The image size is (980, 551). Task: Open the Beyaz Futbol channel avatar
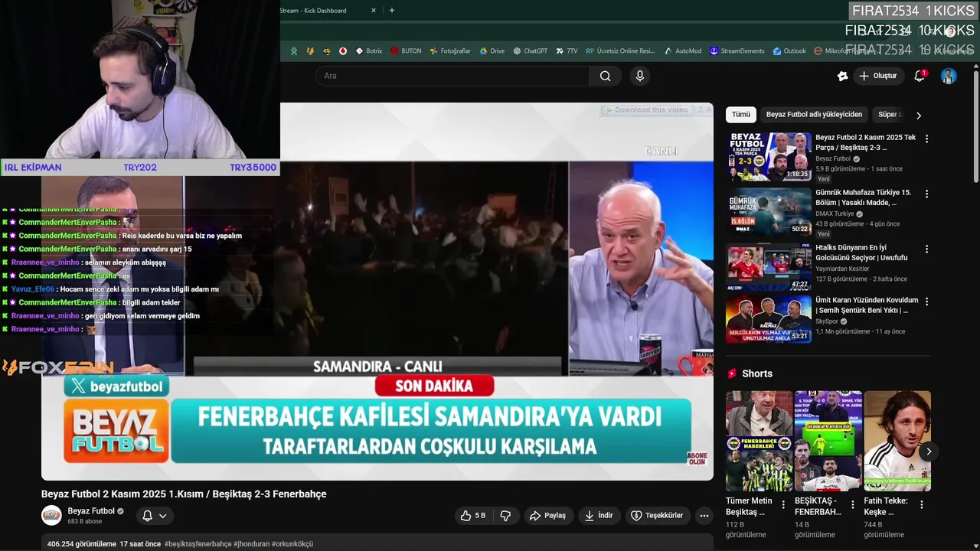(x=51, y=516)
